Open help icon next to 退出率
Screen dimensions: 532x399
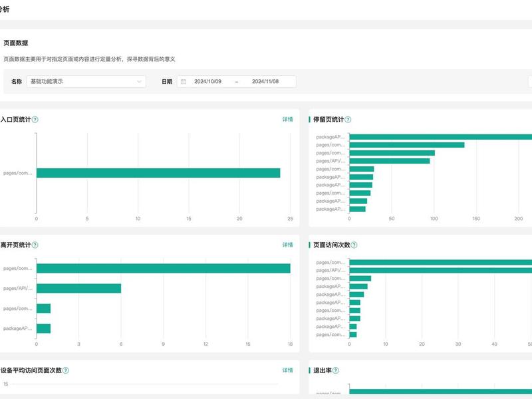[336, 370]
